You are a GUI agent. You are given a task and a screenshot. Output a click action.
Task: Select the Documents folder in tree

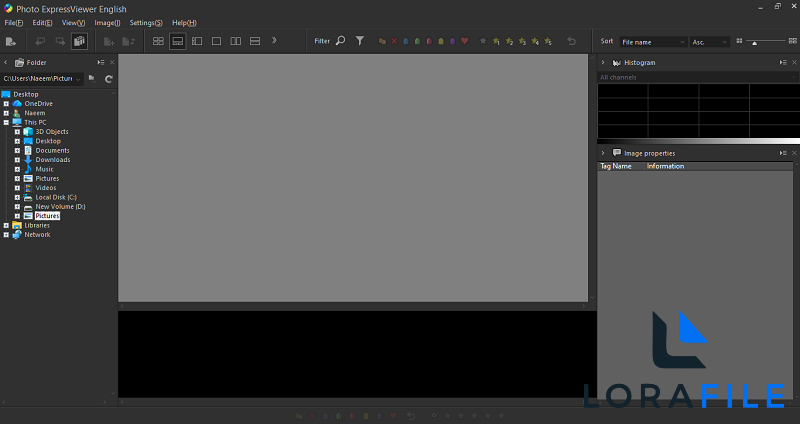click(x=52, y=151)
